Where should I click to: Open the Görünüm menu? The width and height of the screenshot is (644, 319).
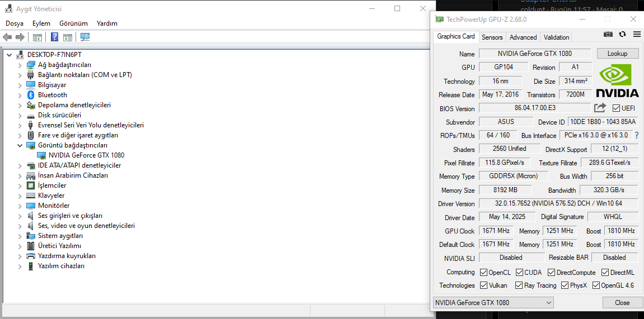pyautogui.click(x=73, y=23)
